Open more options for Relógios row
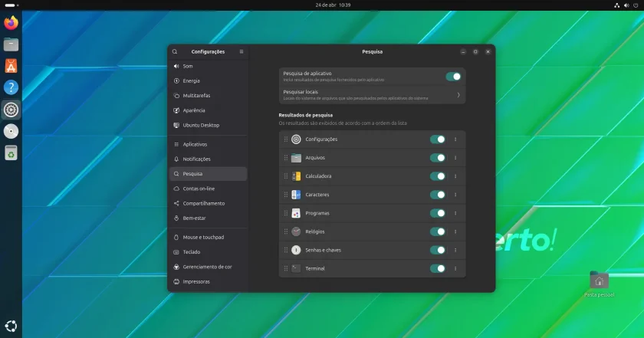This screenshot has height=338, width=644. [x=455, y=231]
